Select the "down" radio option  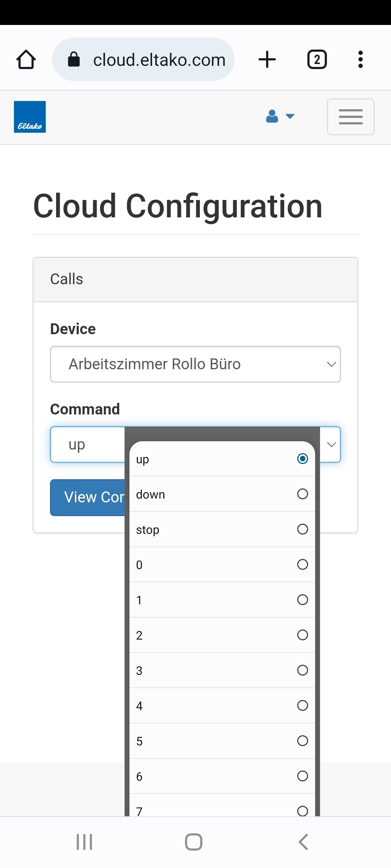click(x=302, y=494)
